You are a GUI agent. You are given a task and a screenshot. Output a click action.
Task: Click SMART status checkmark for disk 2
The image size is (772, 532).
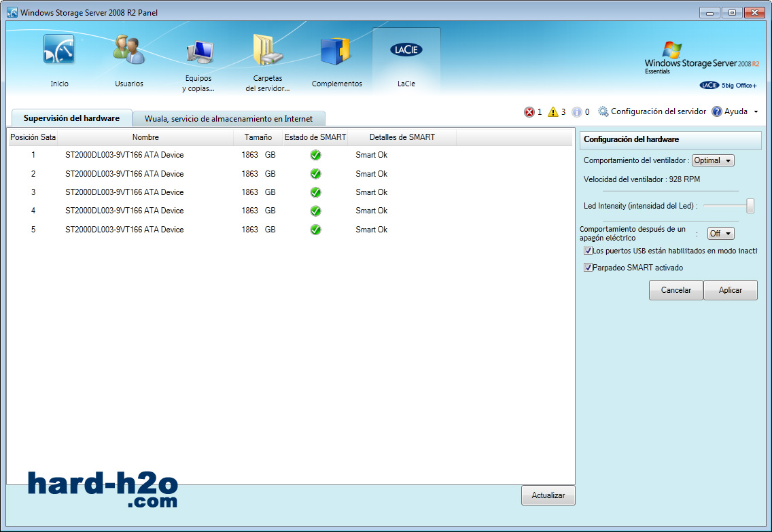[x=315, y=174]
